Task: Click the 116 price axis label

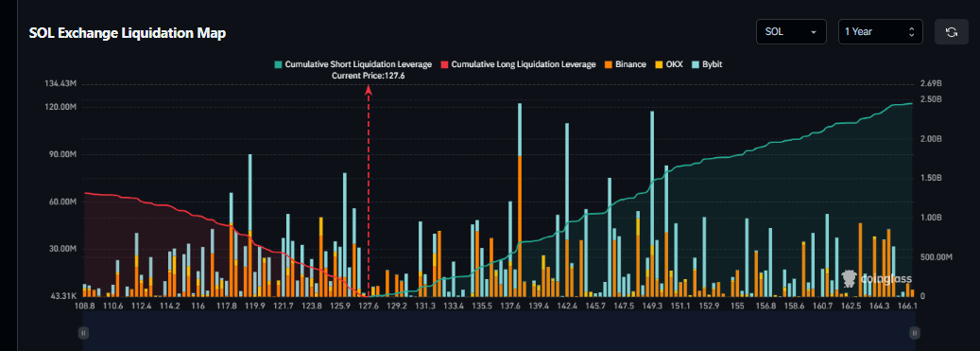Action: click(198, 306)
